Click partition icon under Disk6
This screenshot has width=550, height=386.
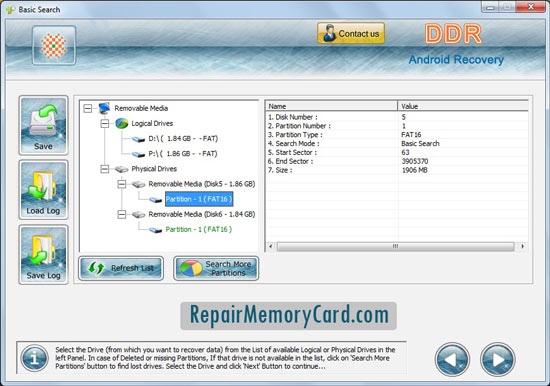click(155, 230)
